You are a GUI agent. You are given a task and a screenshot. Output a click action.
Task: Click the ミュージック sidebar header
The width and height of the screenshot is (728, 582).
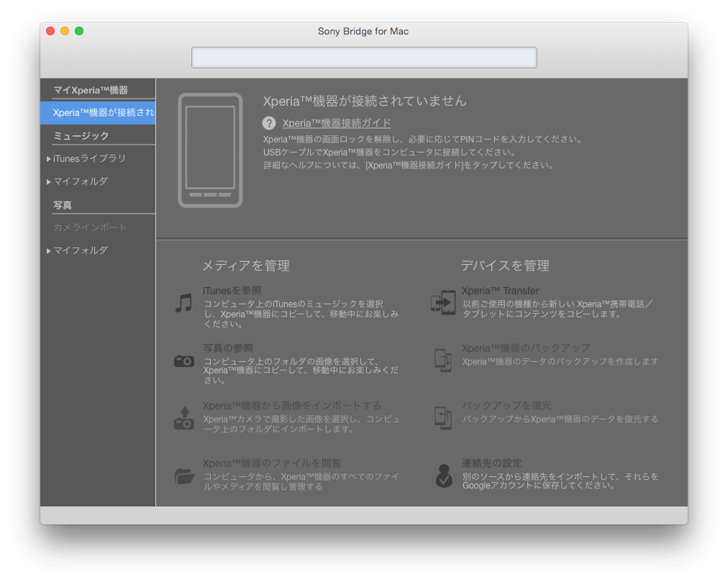pyautogui.click(x=81, y=136)
